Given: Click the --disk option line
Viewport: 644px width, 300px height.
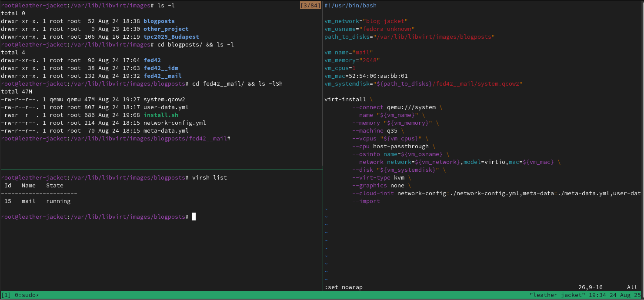Looking at the screenshot, I should tap(399, 170).
